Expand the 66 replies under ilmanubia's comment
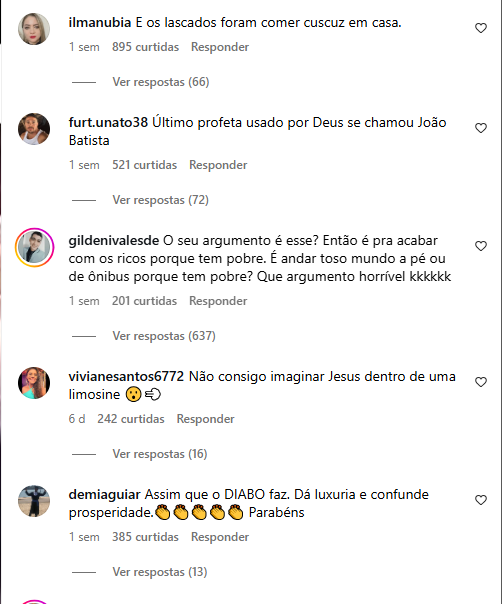502x604 pixels. (x=161, y=82)
